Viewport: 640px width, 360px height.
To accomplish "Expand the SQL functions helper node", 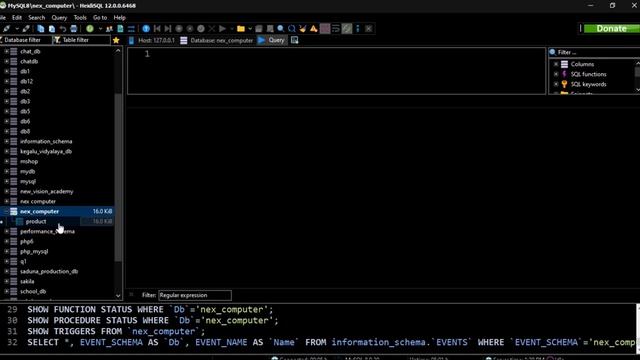I will point(556,74).
